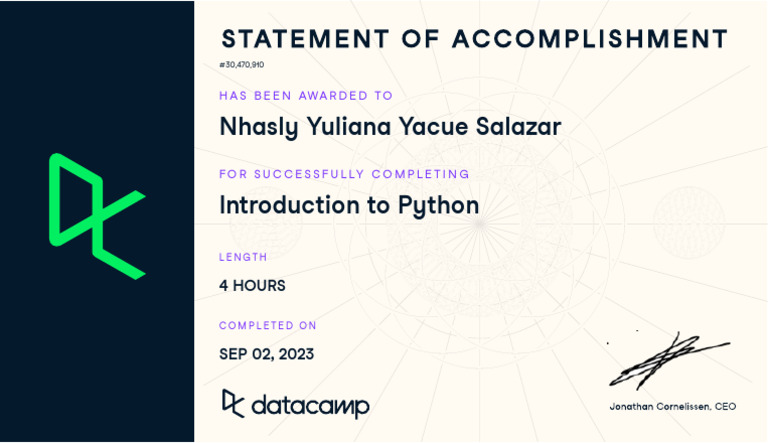
Task: Click the 'FOR SUCCESSFULLY COMPLETING' label
Action: coord(344,174)
